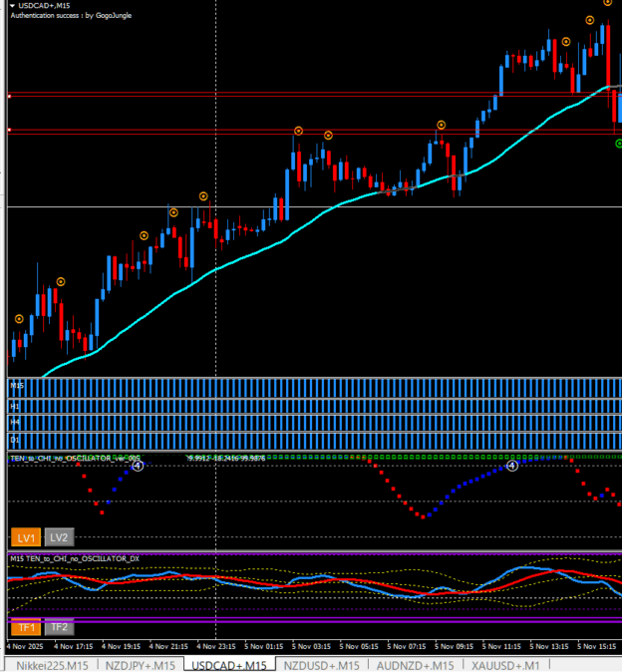This screenshot has width=622, height=672.
Task: Select the upper red horizontal line handle
Action: (x=9, y=96)
